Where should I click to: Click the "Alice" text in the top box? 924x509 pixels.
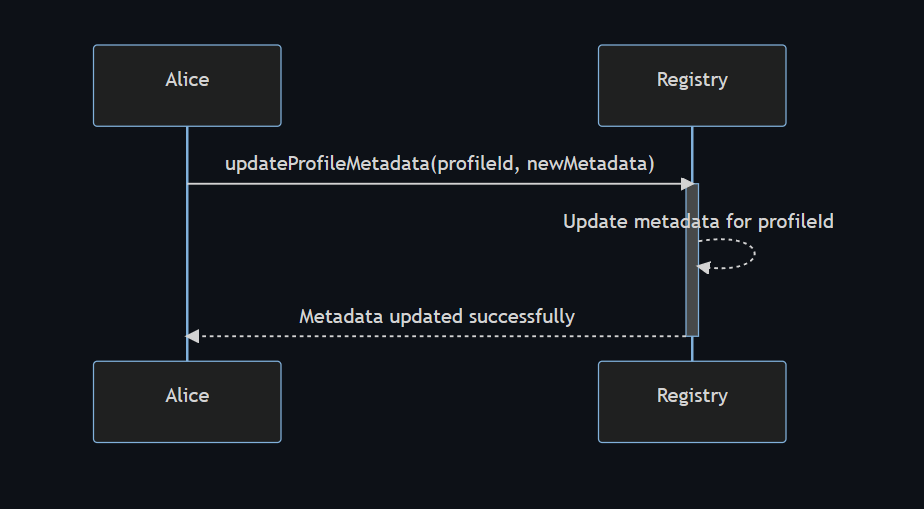[187, 80]
